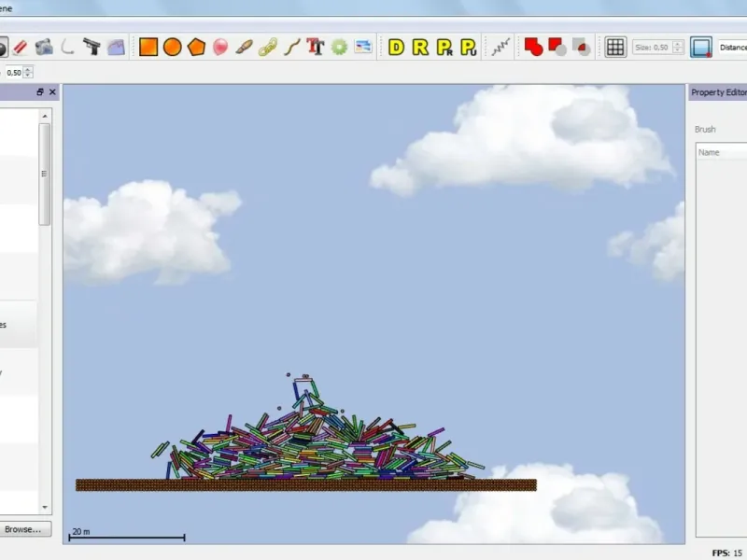Image resolution: width=747 pixels, height=560 pixels.
Task: Select the pink balloon tool
Action: point(220,48)
